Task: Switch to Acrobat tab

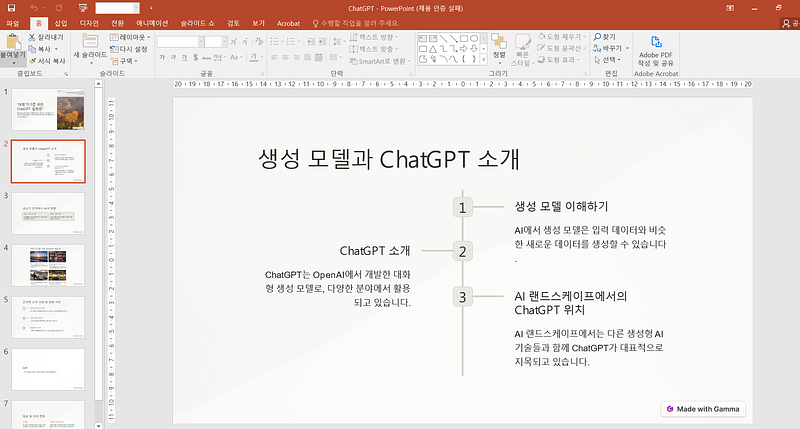Action: [288, 23]
